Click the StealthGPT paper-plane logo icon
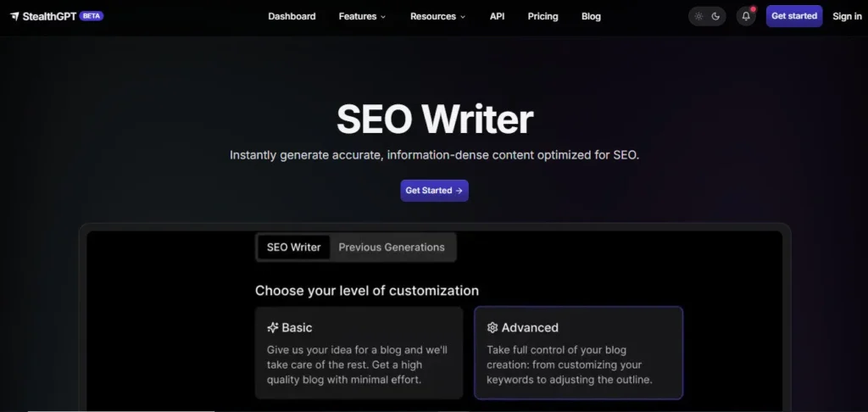Viewport: 868px width, 412px height. pyautogui.click(x=14, y=16)
